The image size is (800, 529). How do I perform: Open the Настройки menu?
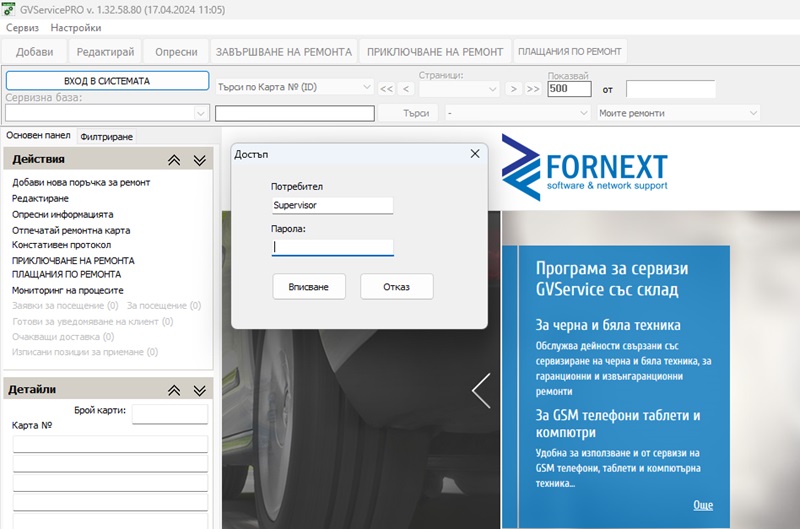coord(76,28)
